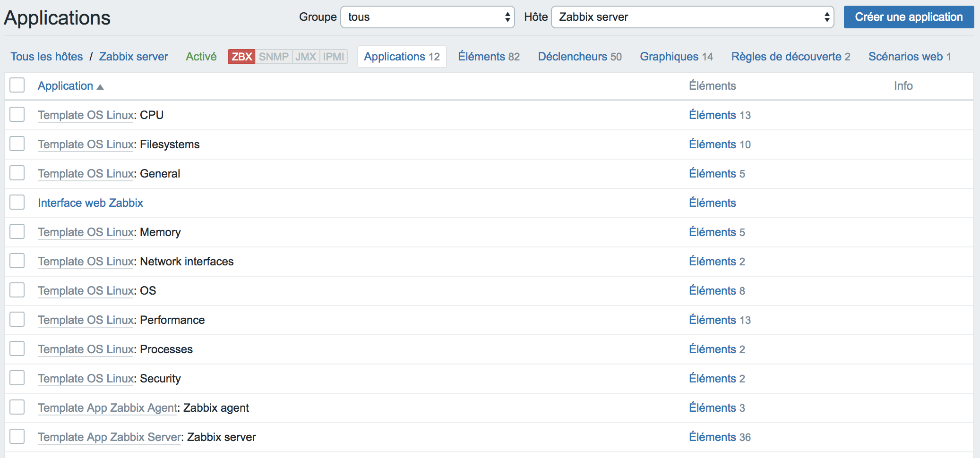This screenshot has height=458, width=980.
Task: Check the Network interfaces row
Action: coord(17,261)
